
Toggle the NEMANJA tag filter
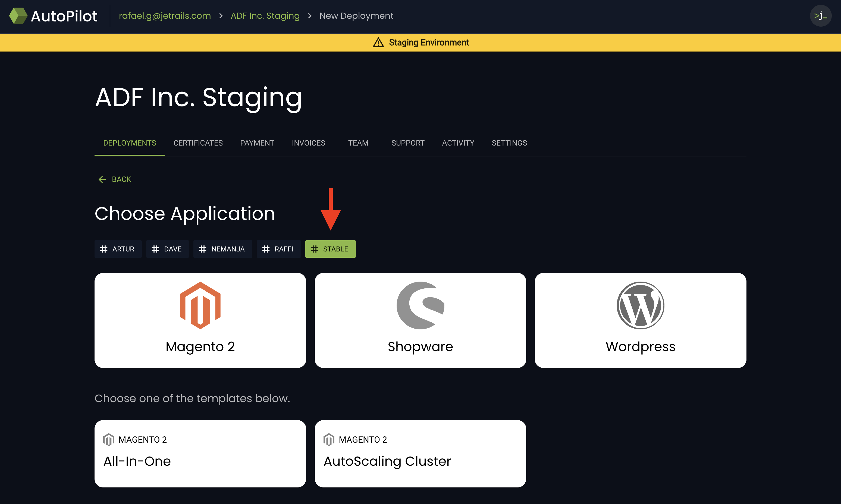(x=222, y=249)
